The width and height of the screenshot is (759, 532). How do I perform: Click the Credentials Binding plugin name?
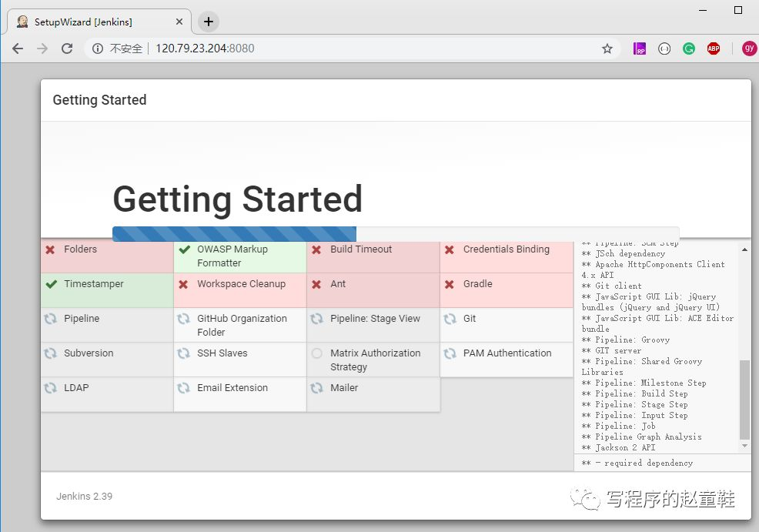(x=507, y=249)
